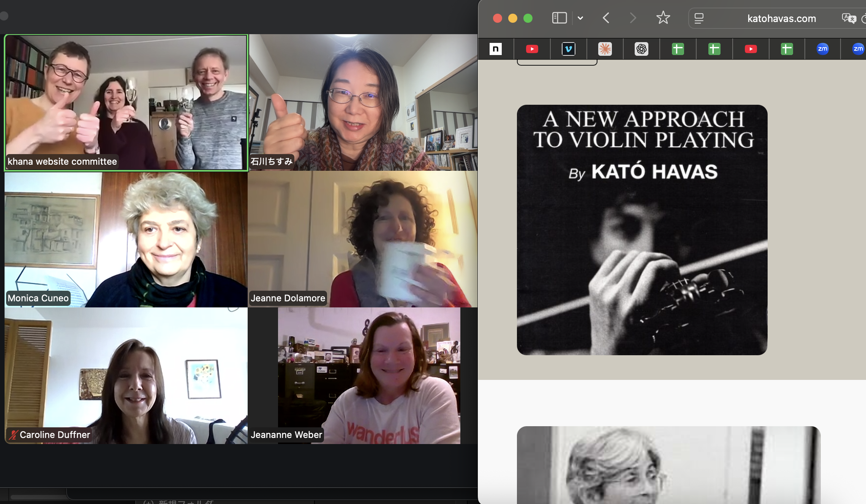Image resolution: width=866 pixels, height=504 pixels.
Task: Click the forward navigation arrow
Action: pyautogui.click(x=633, y=18)
